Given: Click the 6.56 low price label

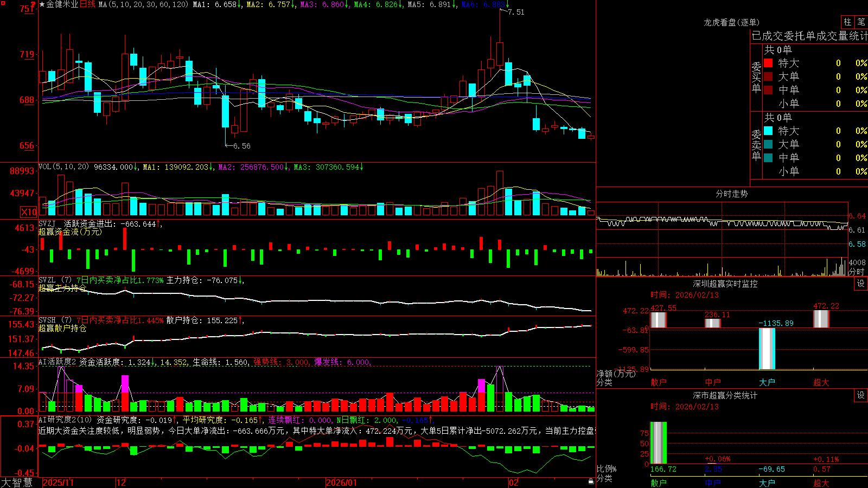Looking at the screenshot, I should (242, 146).
